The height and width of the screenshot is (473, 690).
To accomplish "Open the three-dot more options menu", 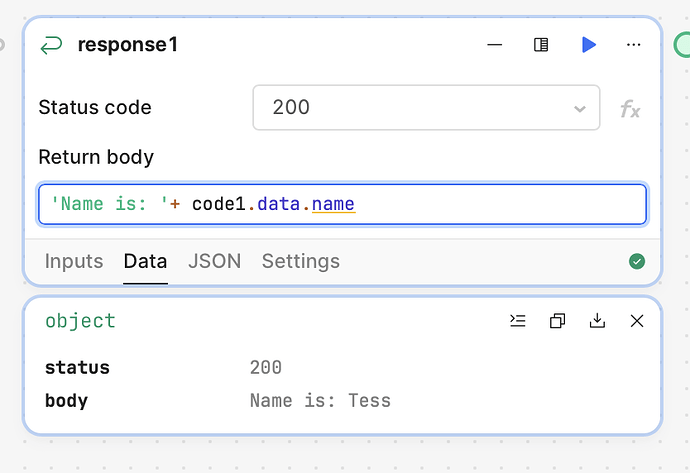I will 634,44.
